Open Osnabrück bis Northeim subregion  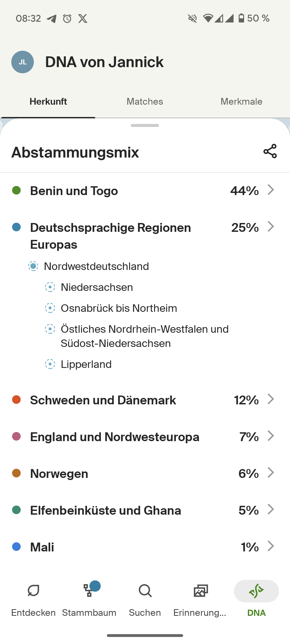[x=119, y=308]
